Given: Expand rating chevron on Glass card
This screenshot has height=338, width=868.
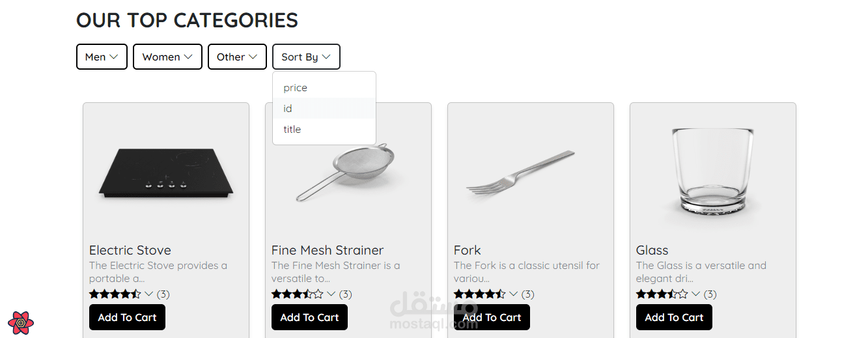Looking at the screenshot, I should click(695, 294).
